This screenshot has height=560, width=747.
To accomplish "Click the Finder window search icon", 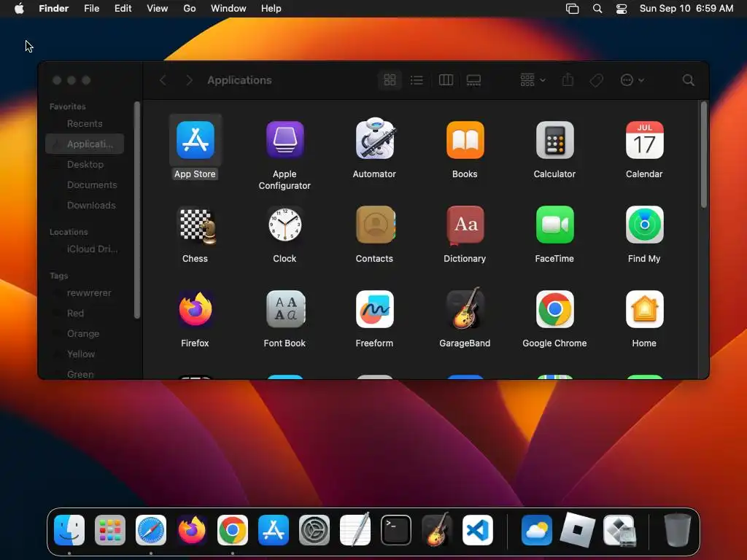I will tap(689, 80).
